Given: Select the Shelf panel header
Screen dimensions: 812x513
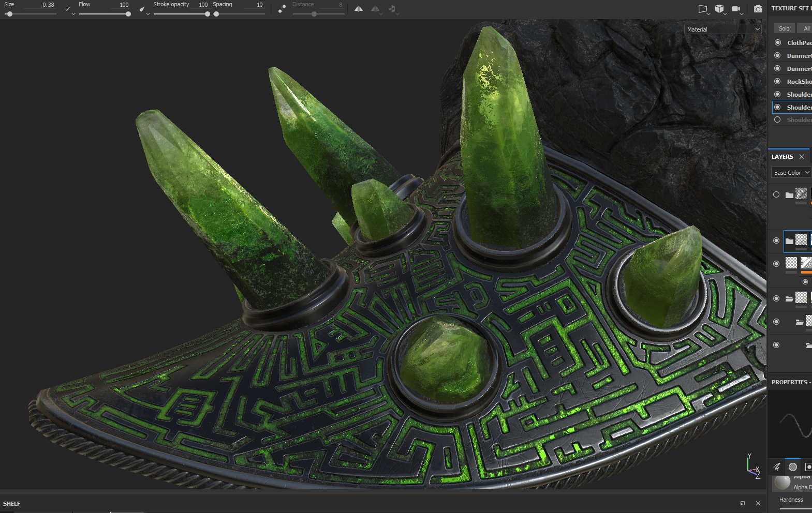Looking at the screenshot, I should [x=11, y=504].
